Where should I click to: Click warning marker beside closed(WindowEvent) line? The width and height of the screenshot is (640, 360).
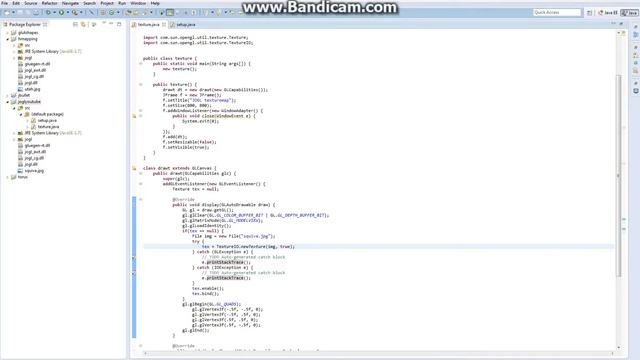pyautogui.click(x=134, y=116)
